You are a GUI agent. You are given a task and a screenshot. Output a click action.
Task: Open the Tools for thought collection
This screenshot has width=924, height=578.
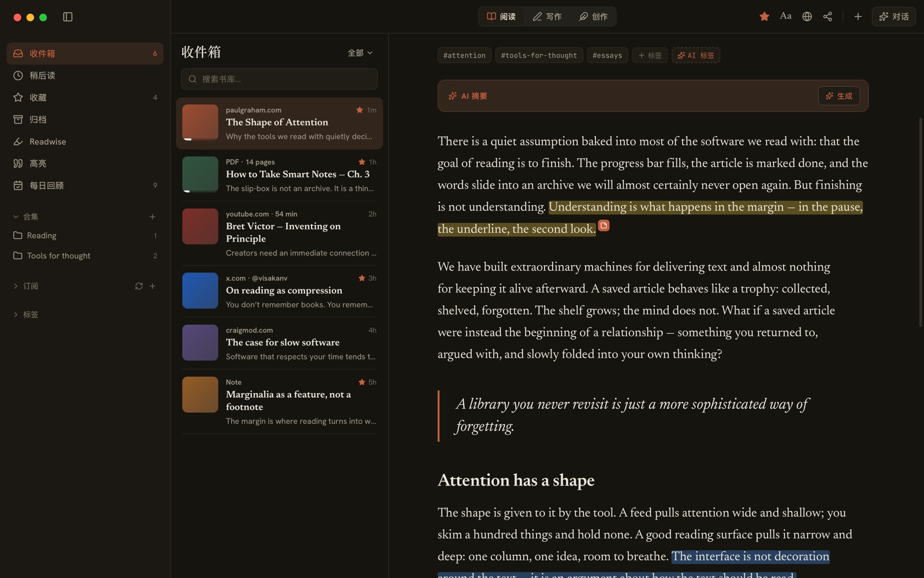coord(85,255)
